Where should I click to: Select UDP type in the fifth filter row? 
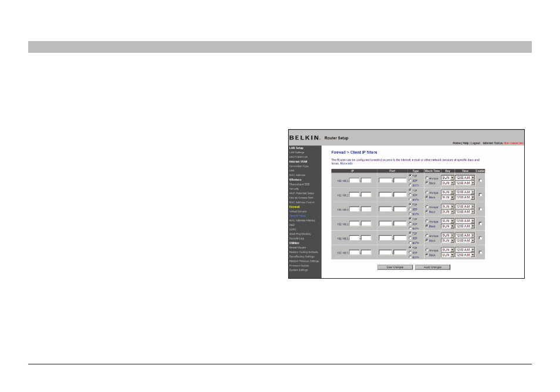(x=410, y=238)
